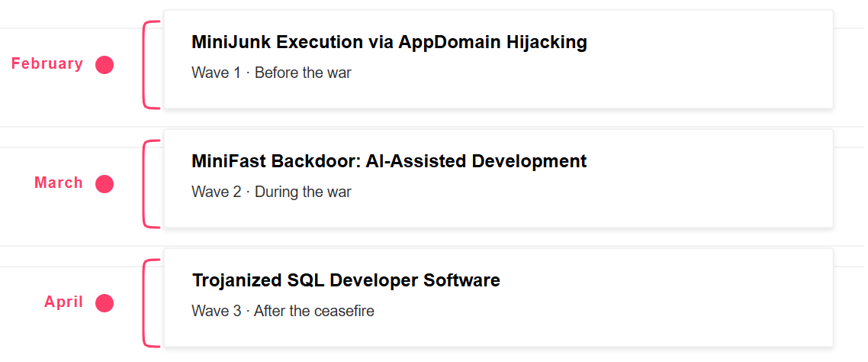Open MiniJunk Execution via AppDomain Hijacking title
The image size is (868, 362).
point(389,42)
